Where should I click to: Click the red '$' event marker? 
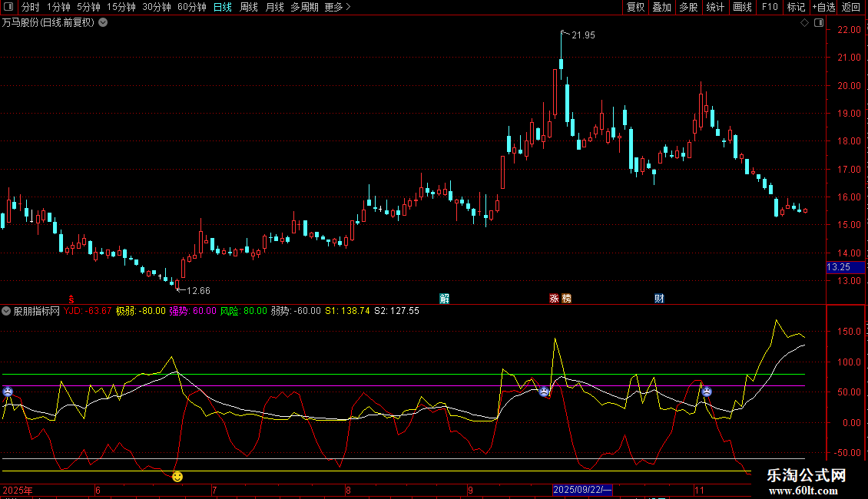tap(71, 299)
